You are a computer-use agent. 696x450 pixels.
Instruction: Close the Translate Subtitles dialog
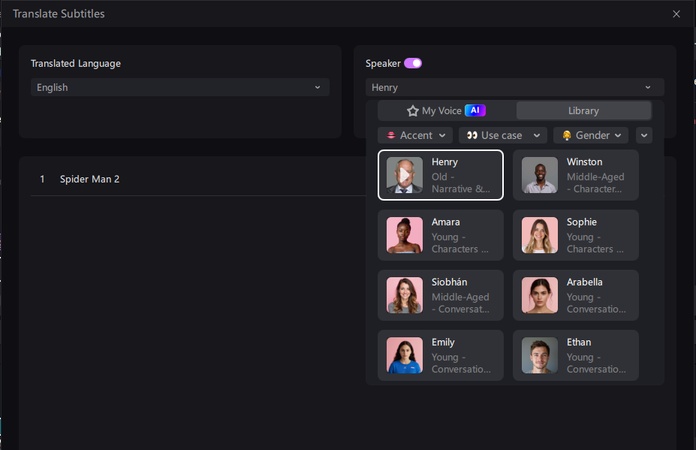click(676, 14)
